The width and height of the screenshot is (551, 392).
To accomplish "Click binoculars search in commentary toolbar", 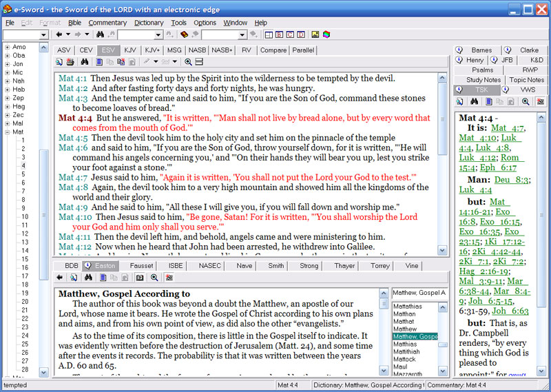I will (474, 101).
